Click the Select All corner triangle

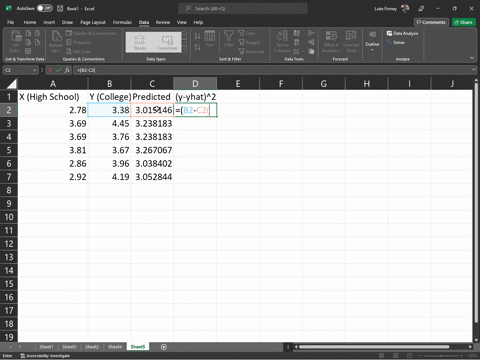coord(12,83)
